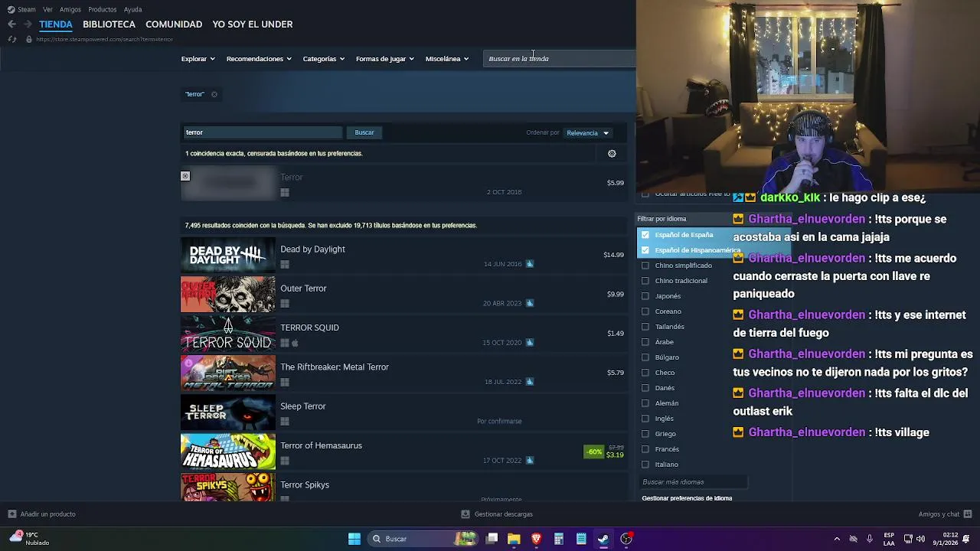This screenshot has width=980, height=551.
Task: Click the padlock icon beside the store URL
Action: [x=28, y=39]
